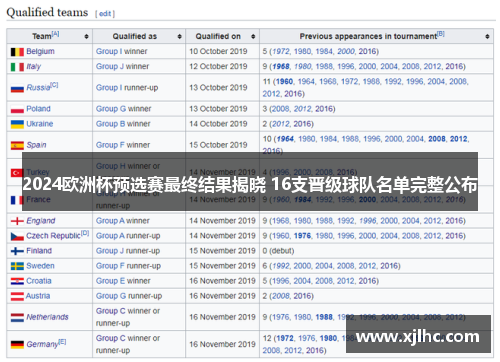Open the Finland team link
This screenshot has width=500, height=362.
(39, 251)
